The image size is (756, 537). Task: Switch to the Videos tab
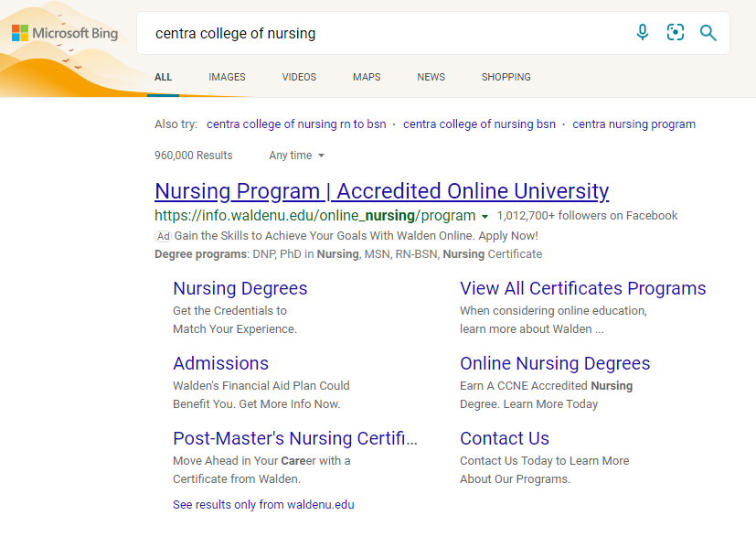(x=299, y=78)
